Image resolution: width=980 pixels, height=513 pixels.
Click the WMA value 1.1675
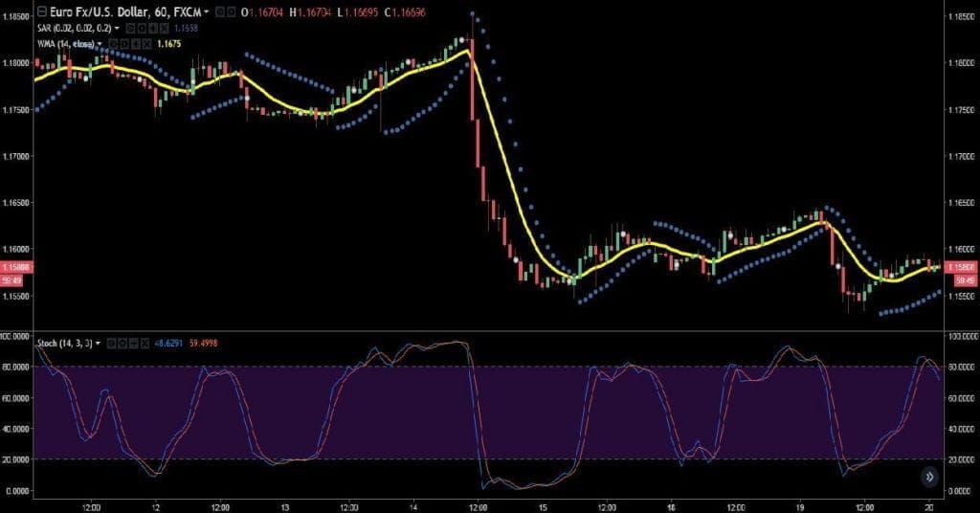pos(168,44)
